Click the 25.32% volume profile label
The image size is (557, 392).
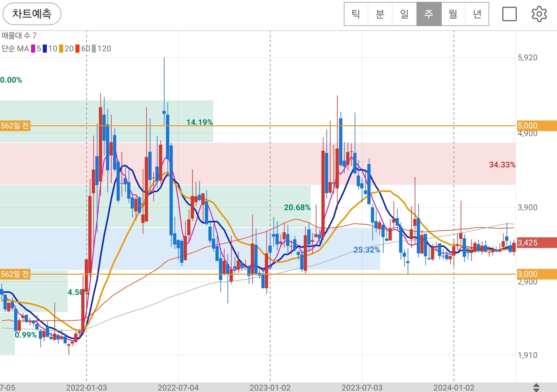367,250
